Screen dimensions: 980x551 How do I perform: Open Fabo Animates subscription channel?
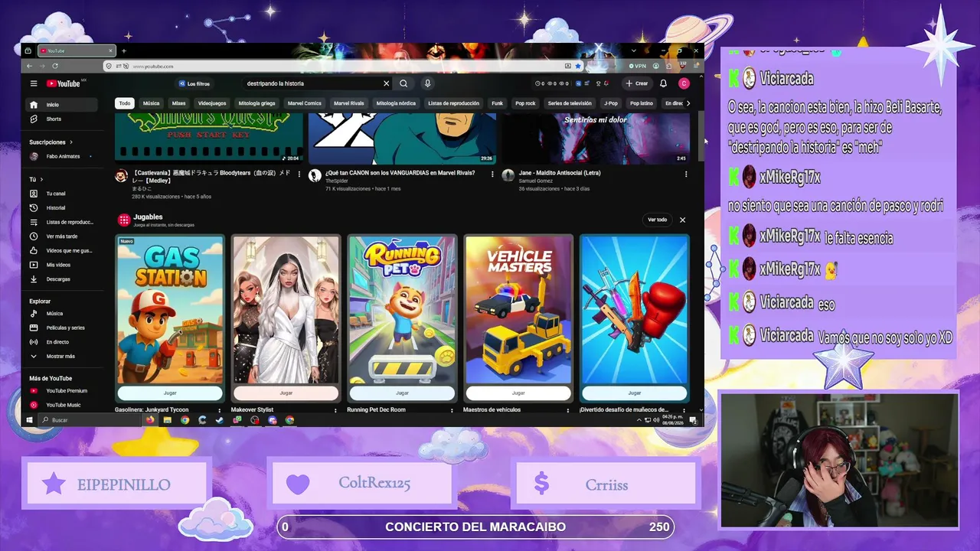pos(61,156)
